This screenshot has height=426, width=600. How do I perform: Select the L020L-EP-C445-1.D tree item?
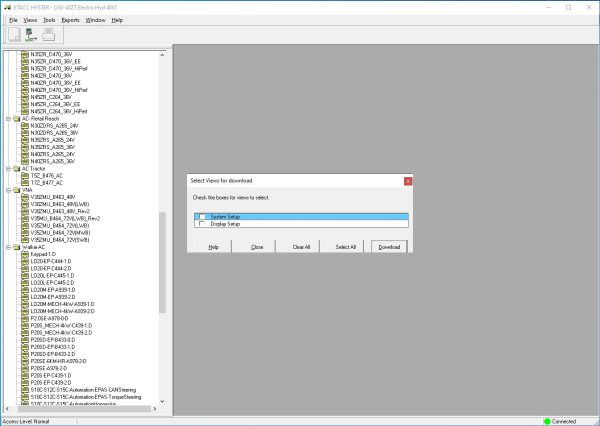coord(52,276)
